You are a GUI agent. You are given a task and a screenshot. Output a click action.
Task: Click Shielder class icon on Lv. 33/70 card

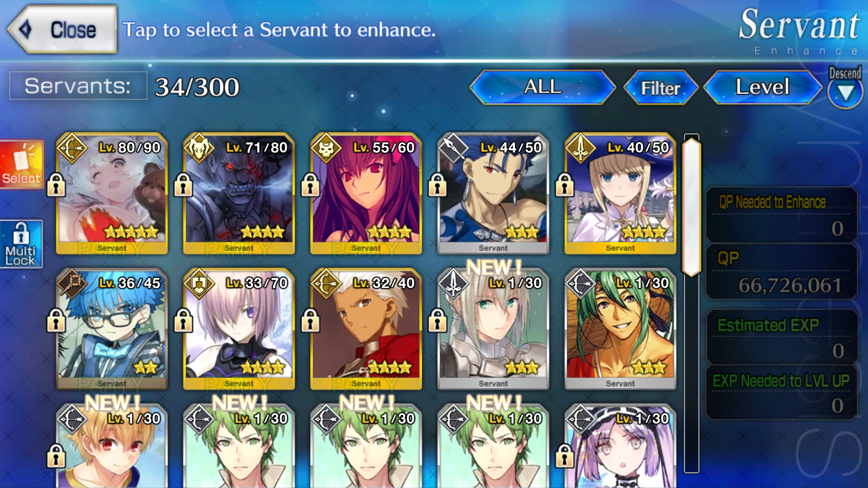[x=198, y=283]
